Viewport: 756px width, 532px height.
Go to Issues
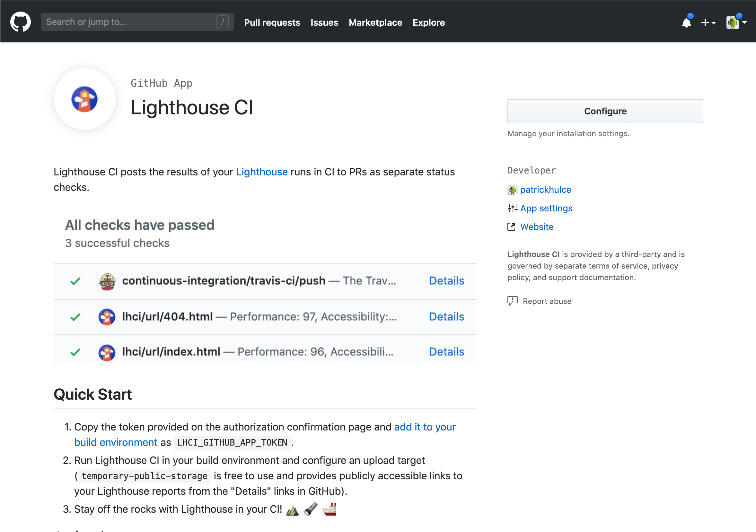(324, 22)
